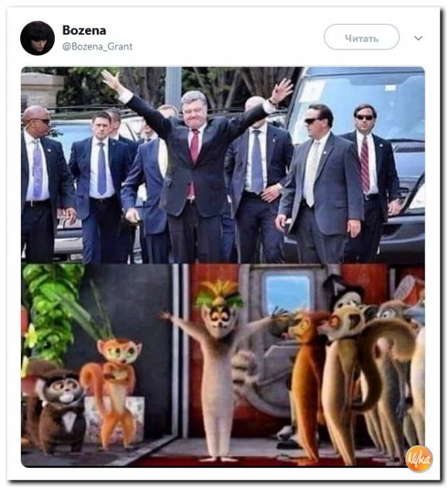Visit the @Bozena_Grant handle link

coord(97,46)
